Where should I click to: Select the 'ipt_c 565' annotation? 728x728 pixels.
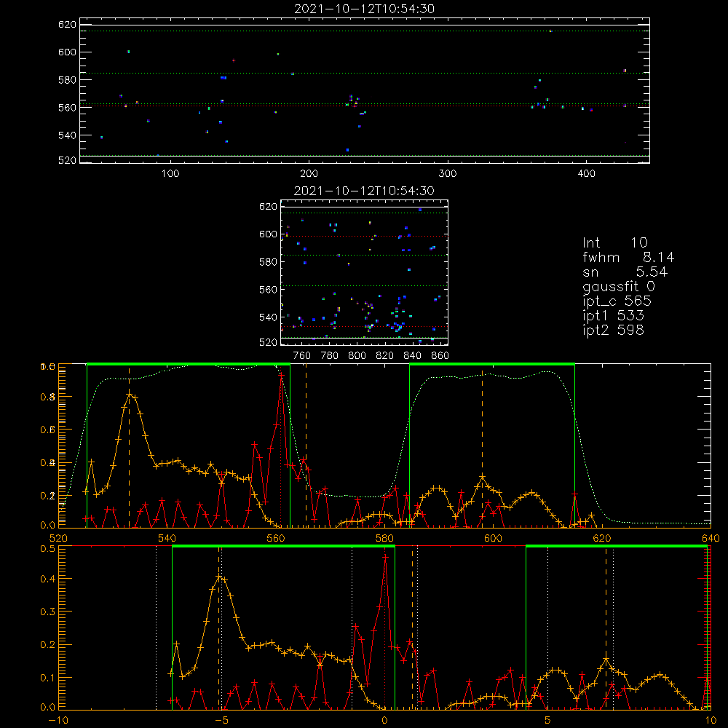click(x=617, y=301)
